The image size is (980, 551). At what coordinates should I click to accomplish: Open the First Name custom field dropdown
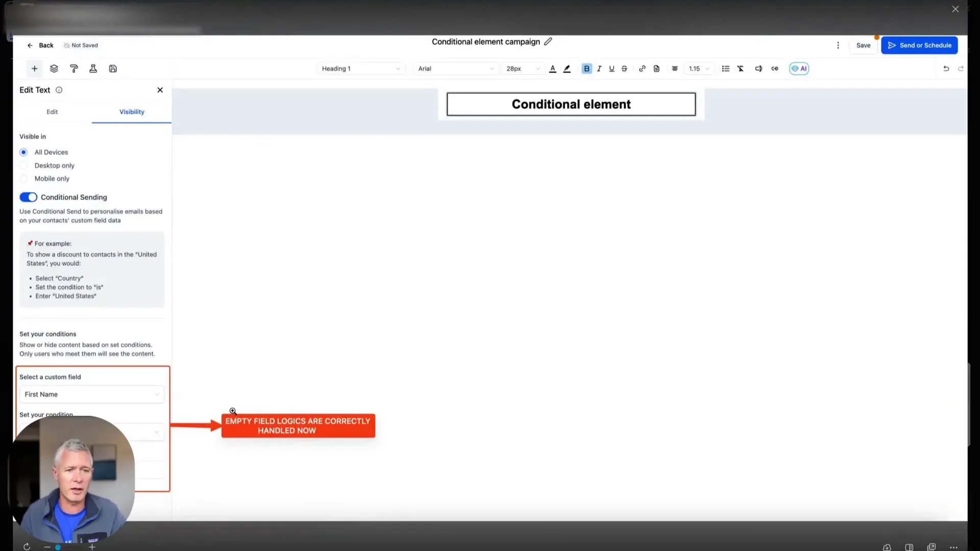[x=92, y=394]
